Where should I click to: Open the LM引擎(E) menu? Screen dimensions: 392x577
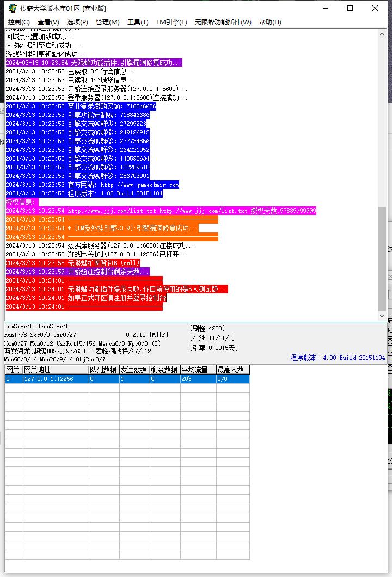pos(171,22)
